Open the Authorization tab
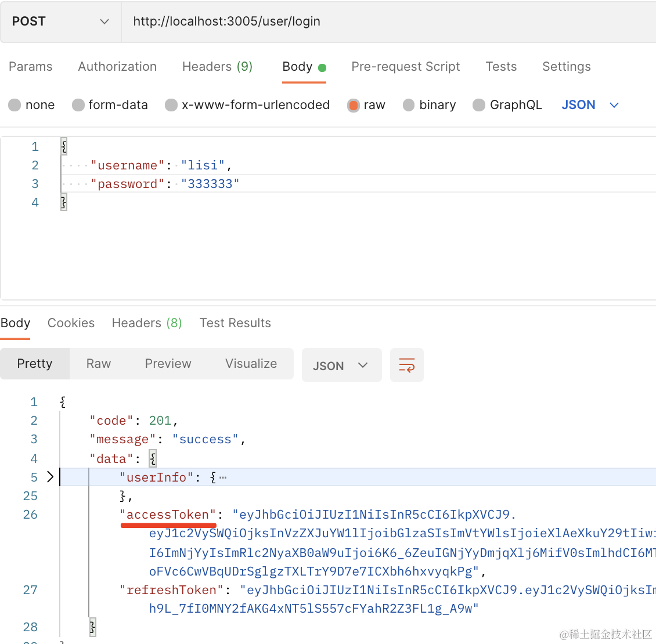This screenshot has height=644, width=656. [117, 67]
